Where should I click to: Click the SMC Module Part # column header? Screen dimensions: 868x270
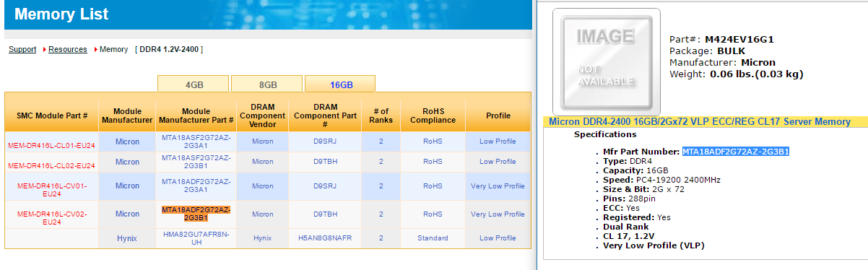click(51, 116)
